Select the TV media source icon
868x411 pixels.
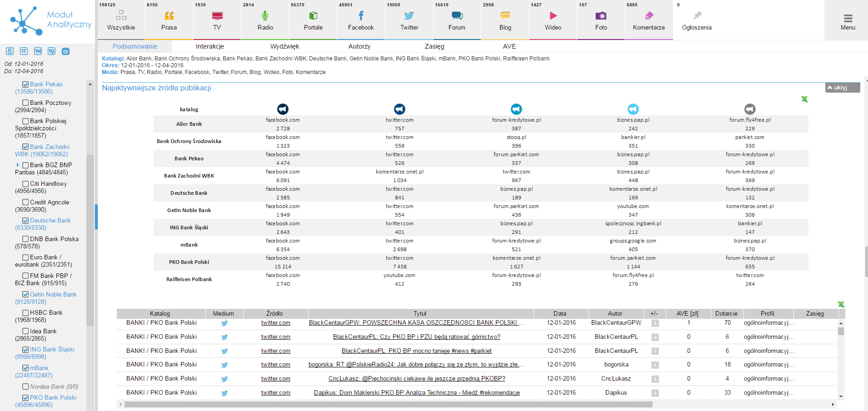tap(217, 16)
